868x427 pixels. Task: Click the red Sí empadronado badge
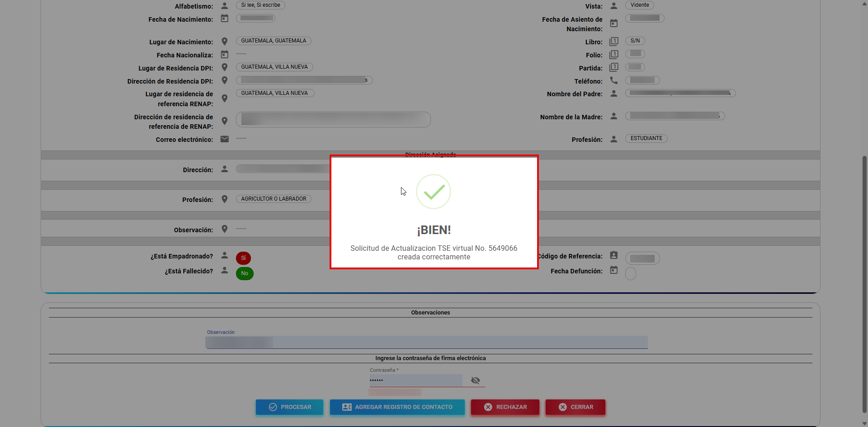pos(243,258)
